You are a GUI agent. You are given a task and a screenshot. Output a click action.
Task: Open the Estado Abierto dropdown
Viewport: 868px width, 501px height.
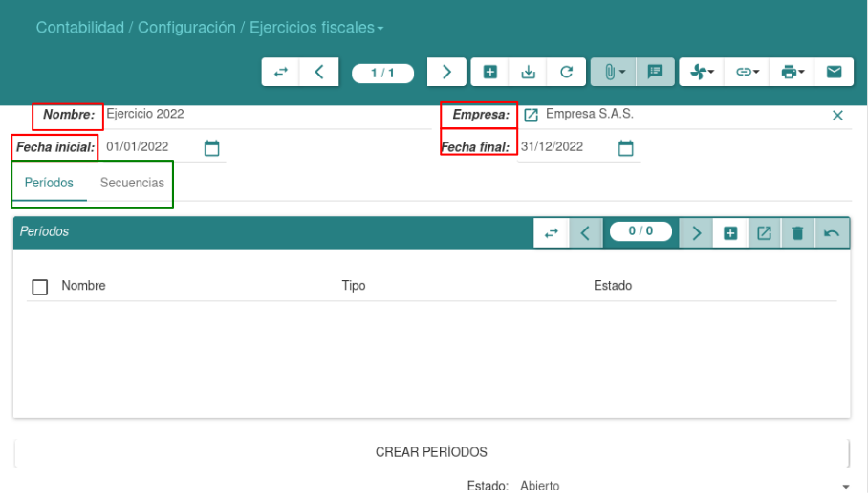point(685,486)
